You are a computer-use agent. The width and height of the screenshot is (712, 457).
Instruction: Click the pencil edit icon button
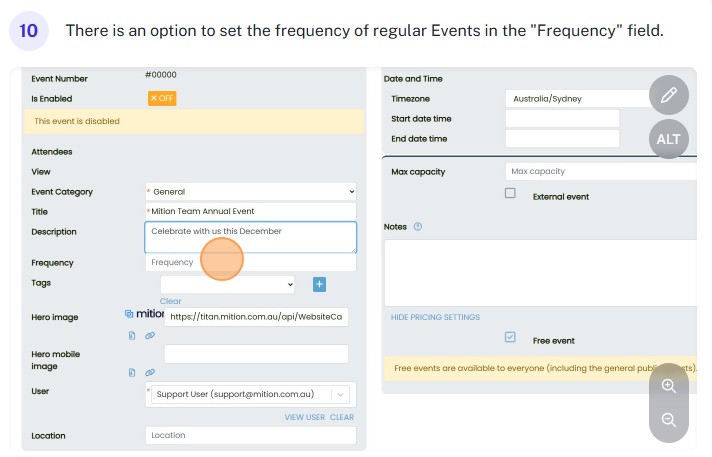point(668,96)
